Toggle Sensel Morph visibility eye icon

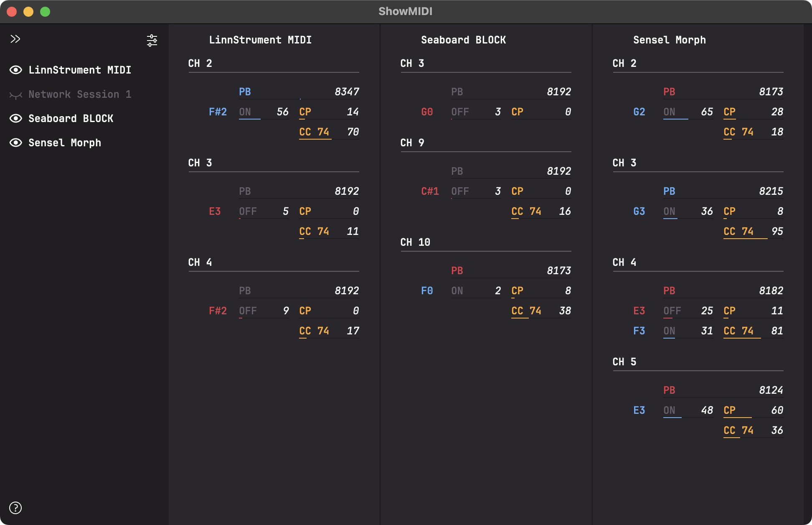point(16,143)
